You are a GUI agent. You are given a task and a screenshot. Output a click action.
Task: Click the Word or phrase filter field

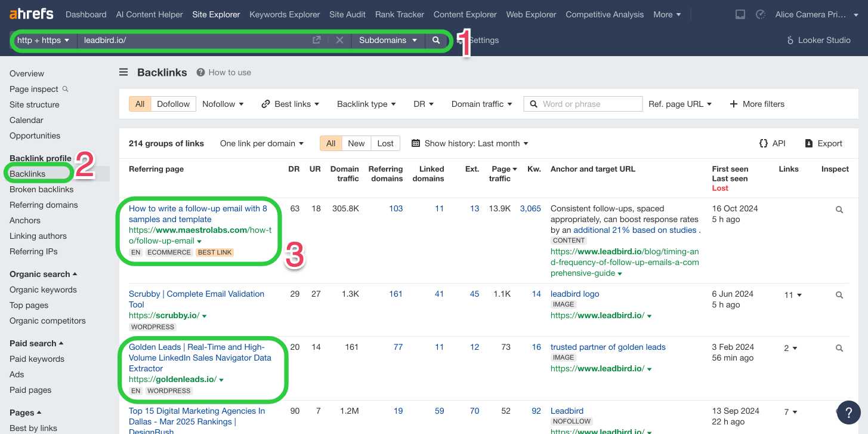point(583,104)
